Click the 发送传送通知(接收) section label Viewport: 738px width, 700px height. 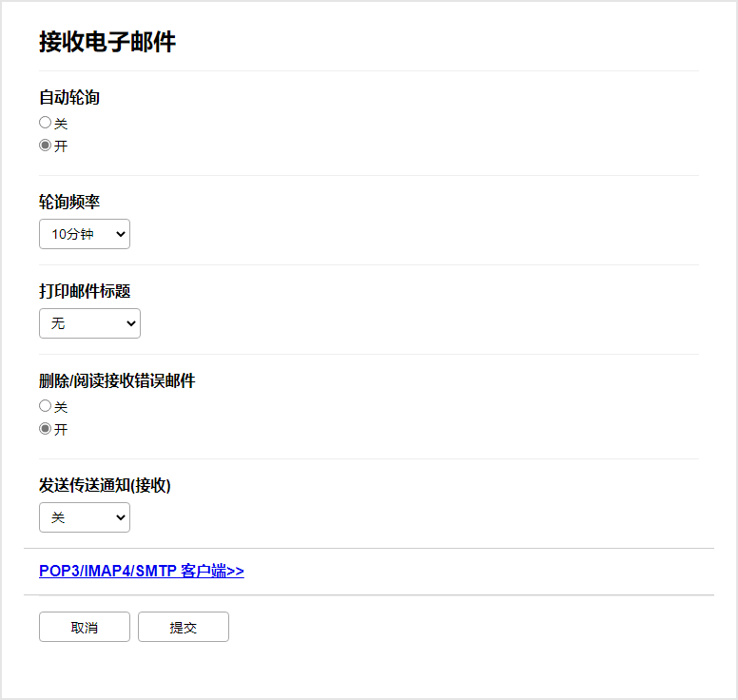[105, 485]
